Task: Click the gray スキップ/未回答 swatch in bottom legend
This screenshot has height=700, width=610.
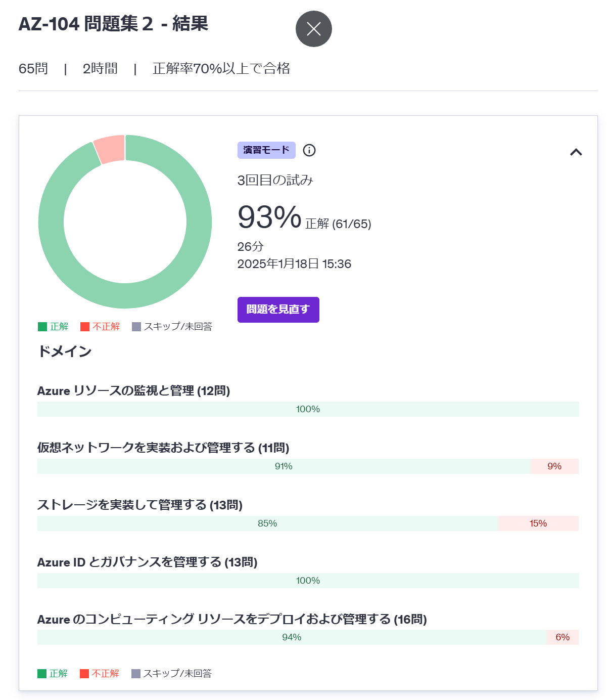Action: click(x=136, y=674)
